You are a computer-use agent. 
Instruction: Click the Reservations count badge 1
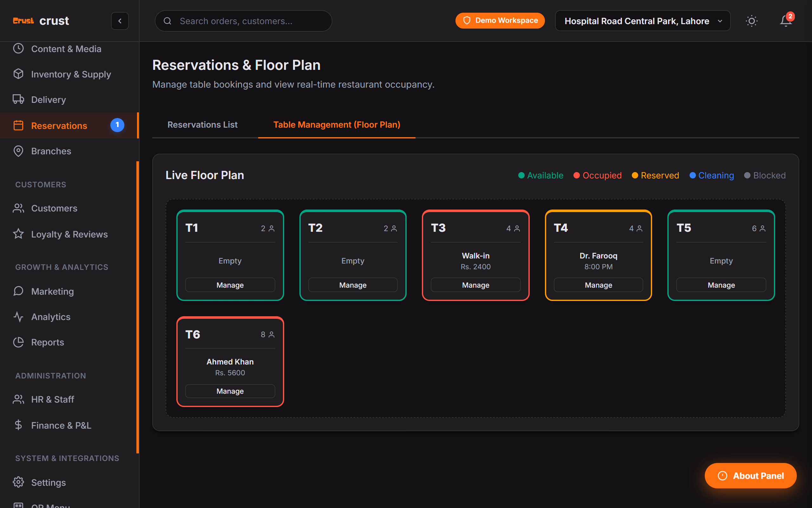(117, 125)
